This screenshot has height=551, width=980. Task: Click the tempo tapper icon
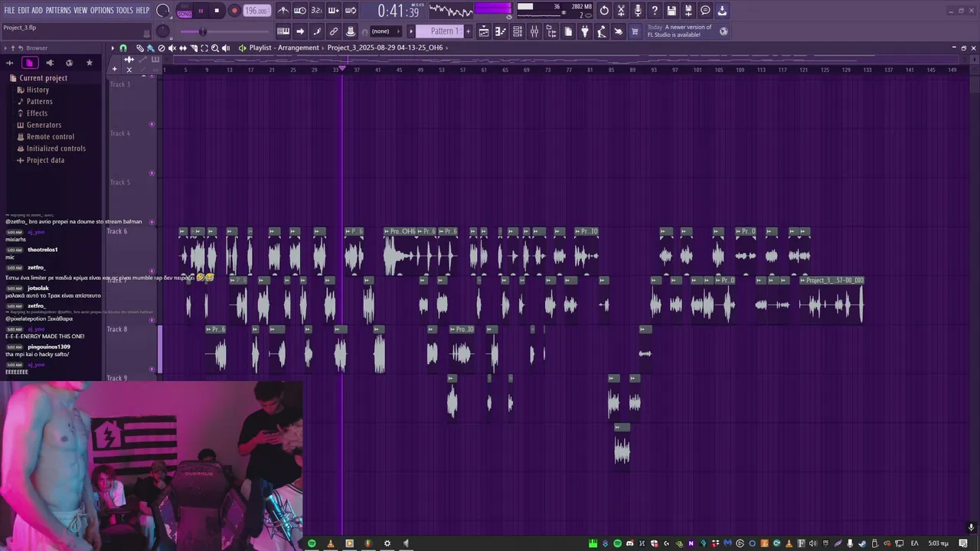(x=602, y=31)
